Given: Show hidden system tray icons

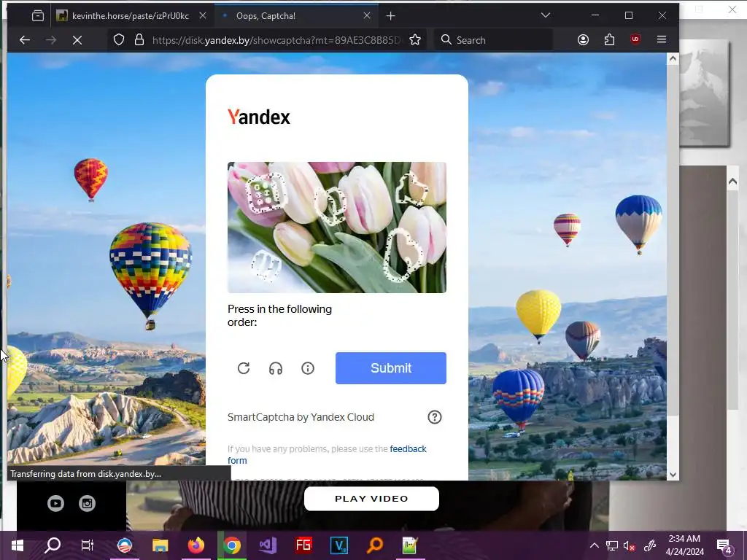Looking at the screenshot, I should (594, 545).
